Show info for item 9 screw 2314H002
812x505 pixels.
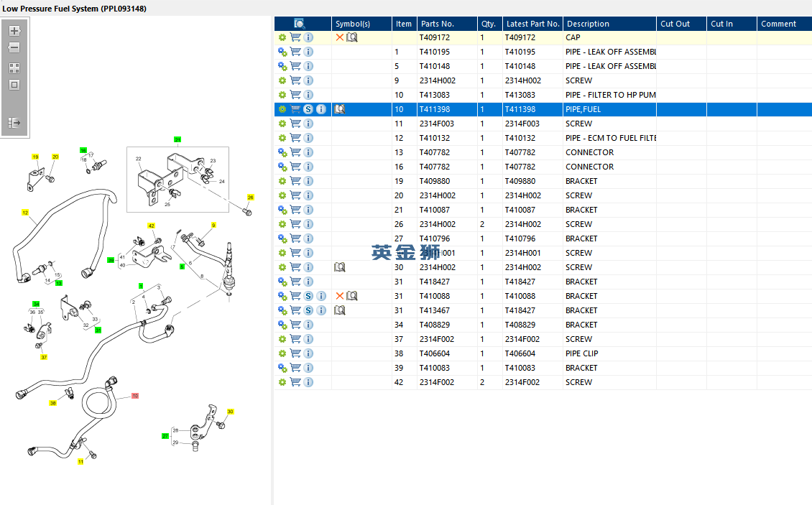[x=308, y=80]
